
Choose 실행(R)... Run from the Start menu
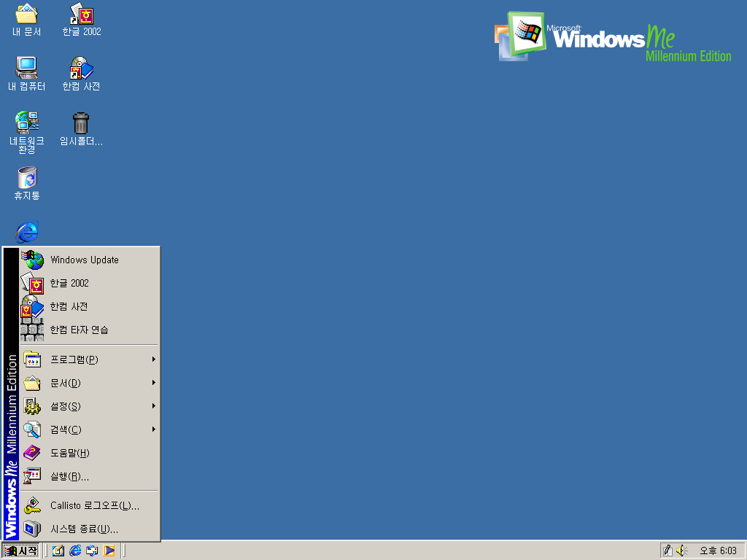[89, 476]
